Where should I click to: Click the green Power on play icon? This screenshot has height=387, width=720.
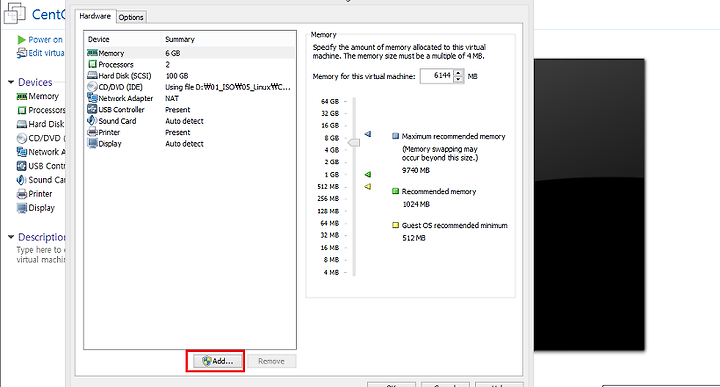click(21, 40)
